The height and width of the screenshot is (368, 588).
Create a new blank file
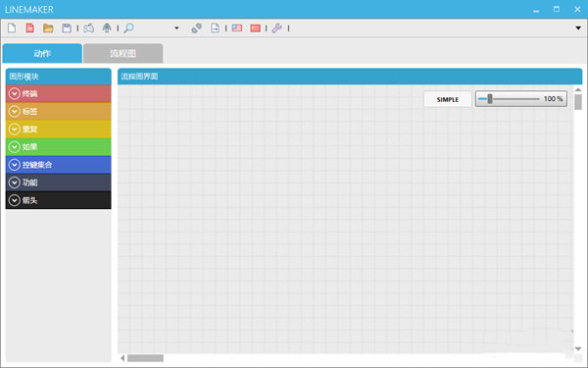click(x=12, y=27)
